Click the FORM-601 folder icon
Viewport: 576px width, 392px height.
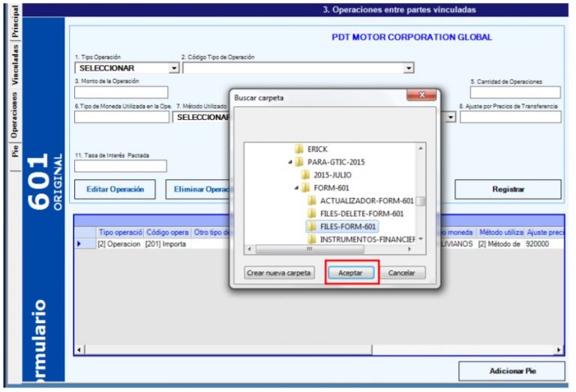tap(305, 187)
